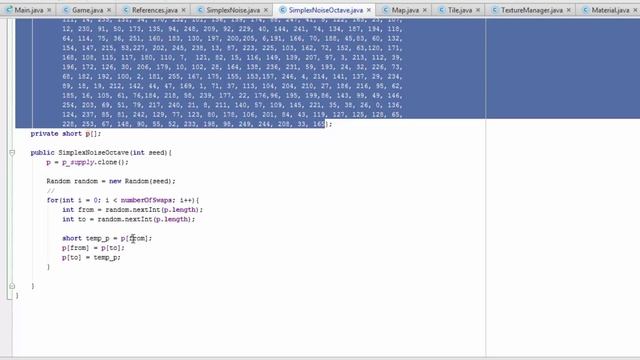Click the '//' comment line
This screenshot has width=640, height=360.
coord(50,191)
